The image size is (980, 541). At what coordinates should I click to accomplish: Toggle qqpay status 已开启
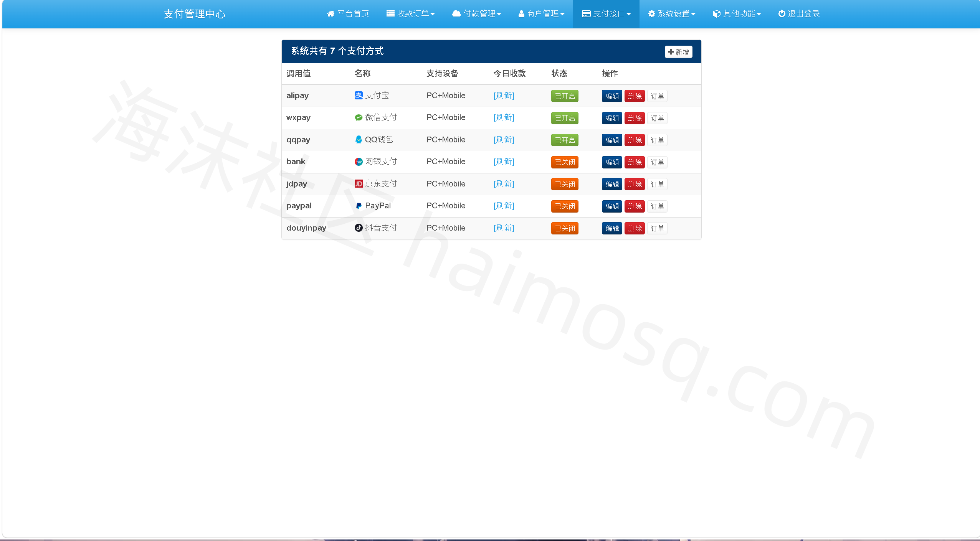coord(565,140)
